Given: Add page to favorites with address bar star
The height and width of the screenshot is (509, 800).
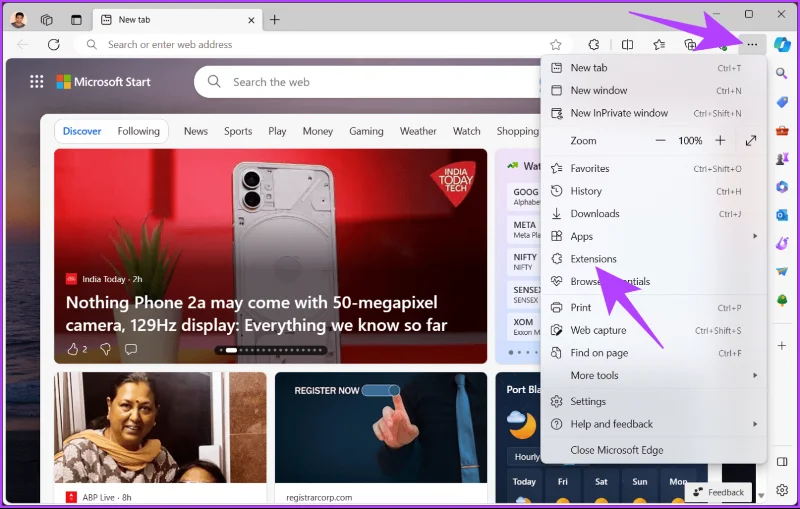Looking at the screenshot, I should (x=556, y=45).
